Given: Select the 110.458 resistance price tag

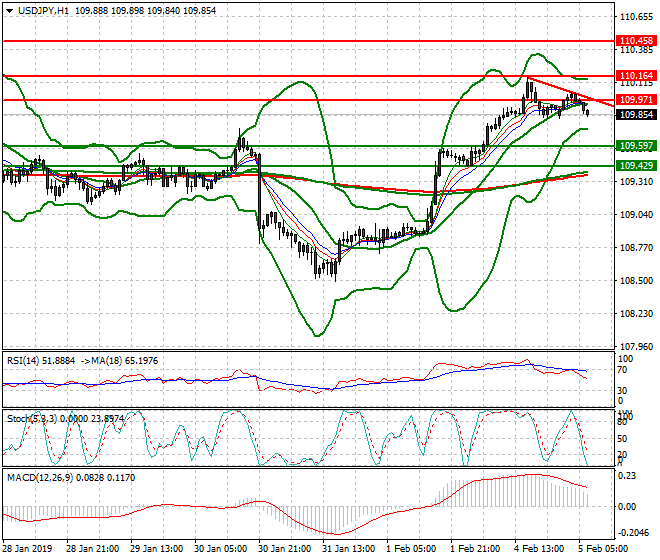Looking at the screenshot, I should [636, 41].
